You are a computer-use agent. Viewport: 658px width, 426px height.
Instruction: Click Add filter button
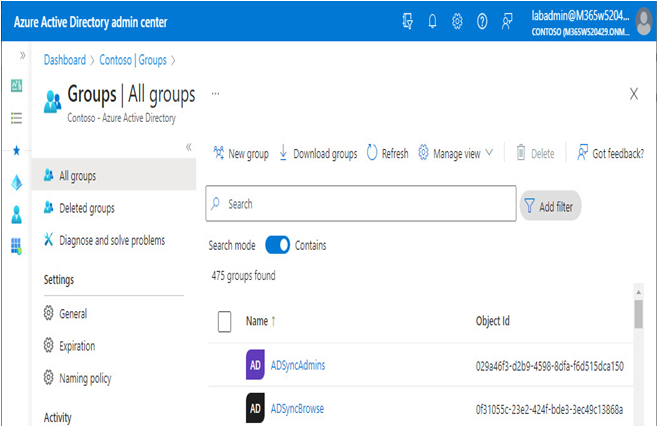click(x=550, y=206)
